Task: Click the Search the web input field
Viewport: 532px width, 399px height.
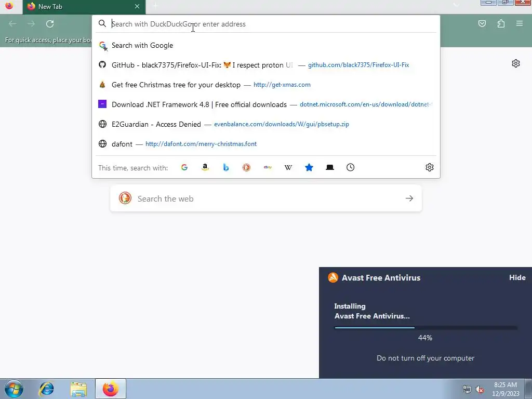Action: (x=266, y=198)
